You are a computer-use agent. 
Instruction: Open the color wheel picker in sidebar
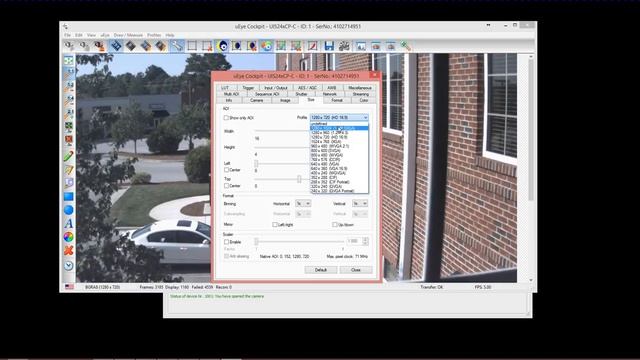(x=69, y=237)
